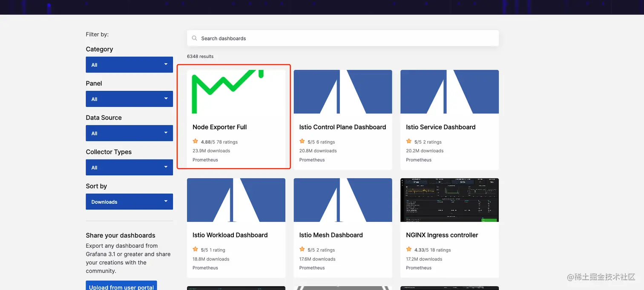Image resolution: width=644 pixels, height=290 pixels.
Task: Click Prometheus label under NGINX Ingress controller
Action: coord(419,268)
